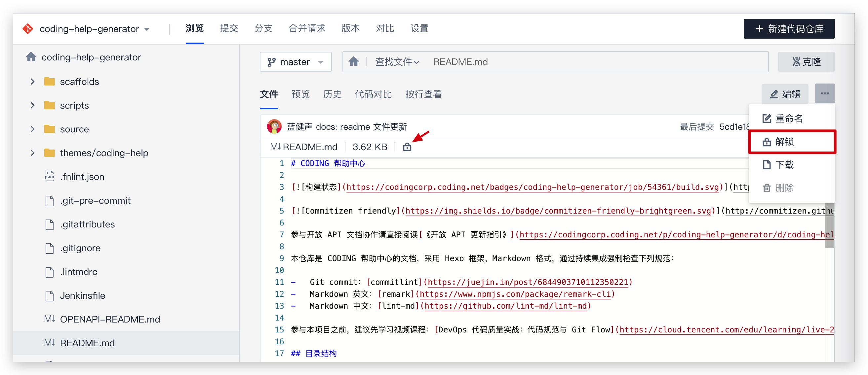Expand the scaffolds folder
The height and width of the screenshot is (375, 868).
[x=32, y=82]
